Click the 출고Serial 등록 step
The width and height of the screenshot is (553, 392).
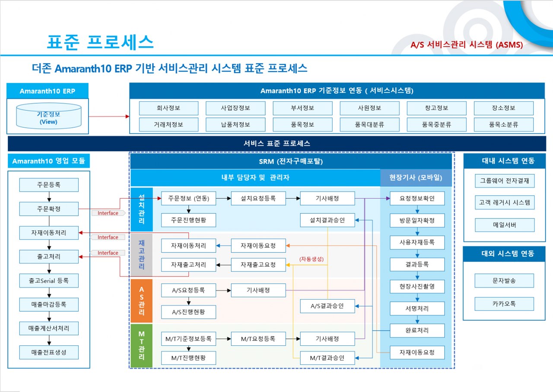49,281
